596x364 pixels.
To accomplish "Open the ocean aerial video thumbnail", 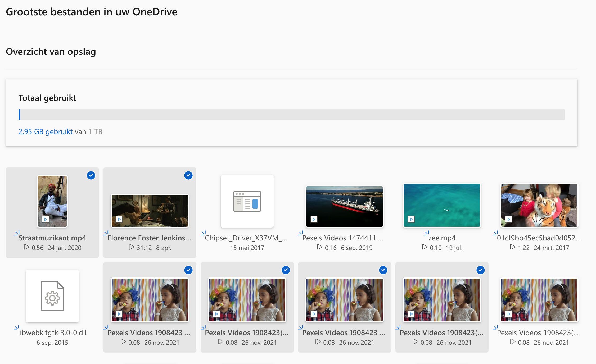I will point(442,205).
